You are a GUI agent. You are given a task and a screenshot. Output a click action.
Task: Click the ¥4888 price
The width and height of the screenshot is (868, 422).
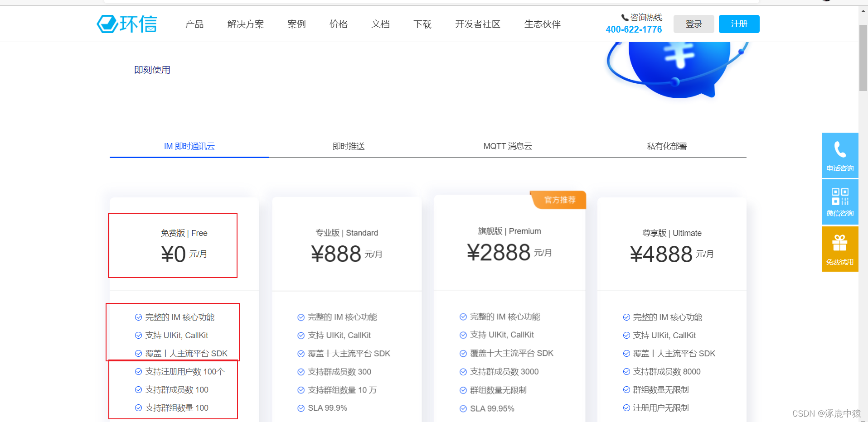point(661,254)
